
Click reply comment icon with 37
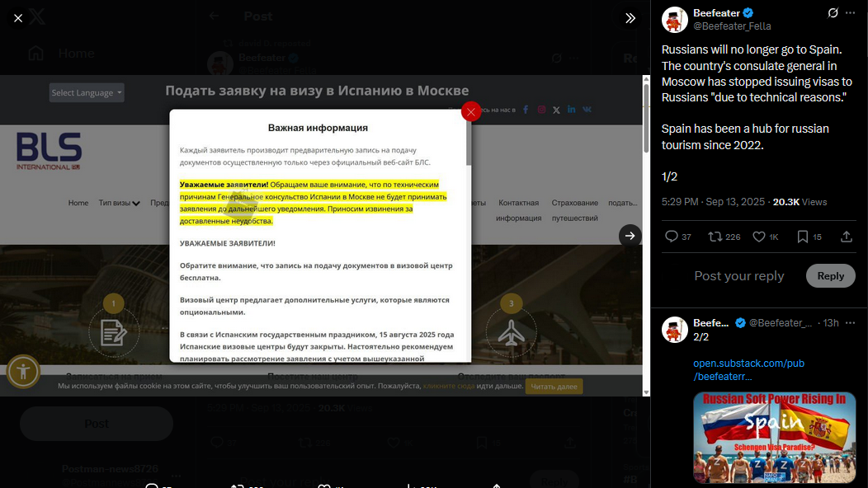pos(678,237)
